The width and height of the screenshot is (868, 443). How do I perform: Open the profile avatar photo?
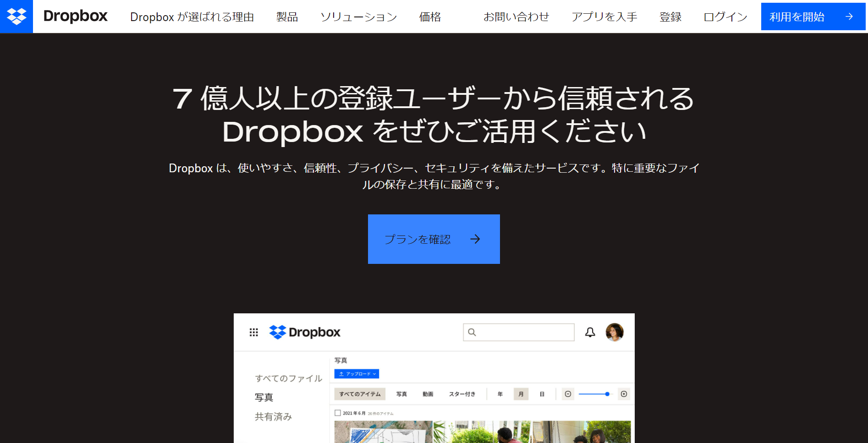click(x=615, y=332)
